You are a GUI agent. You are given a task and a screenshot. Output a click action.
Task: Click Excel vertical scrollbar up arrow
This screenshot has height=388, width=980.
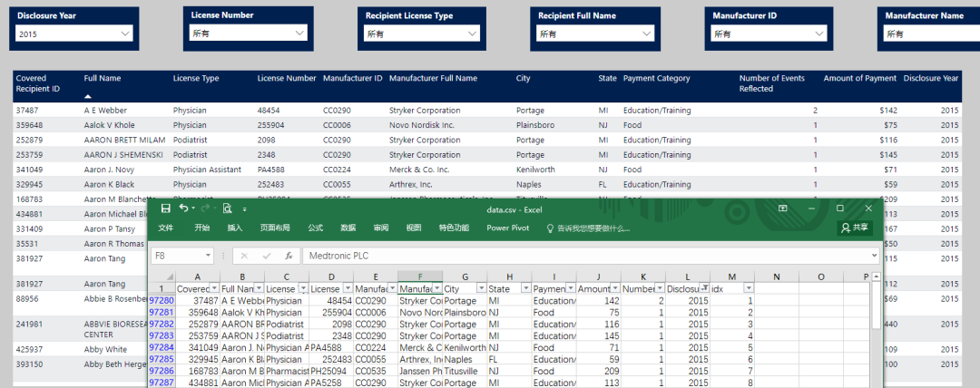click(x=877, y=276)
